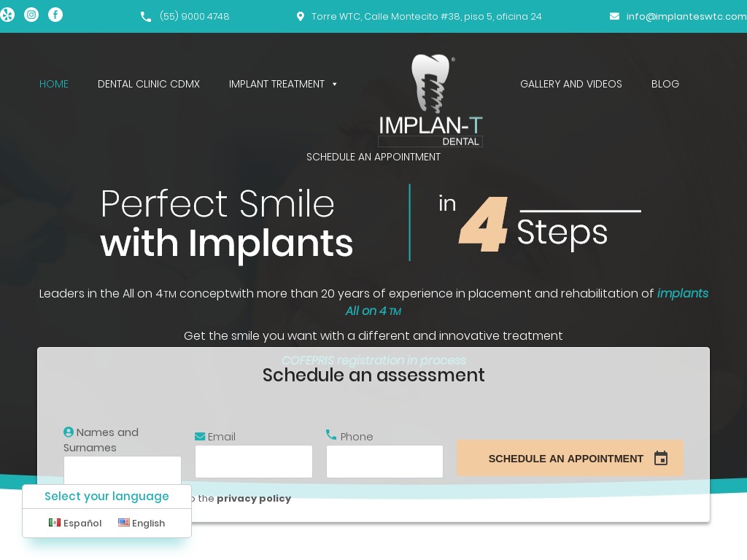747x560 pixels.
Task: Choose Español from Select your language
Action: coord(82,523)
